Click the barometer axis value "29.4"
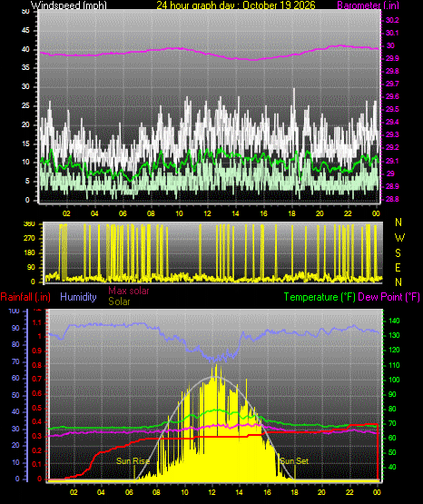Image resolution: width=423 pixels, height=504 pixels. (x=392, y=122)
